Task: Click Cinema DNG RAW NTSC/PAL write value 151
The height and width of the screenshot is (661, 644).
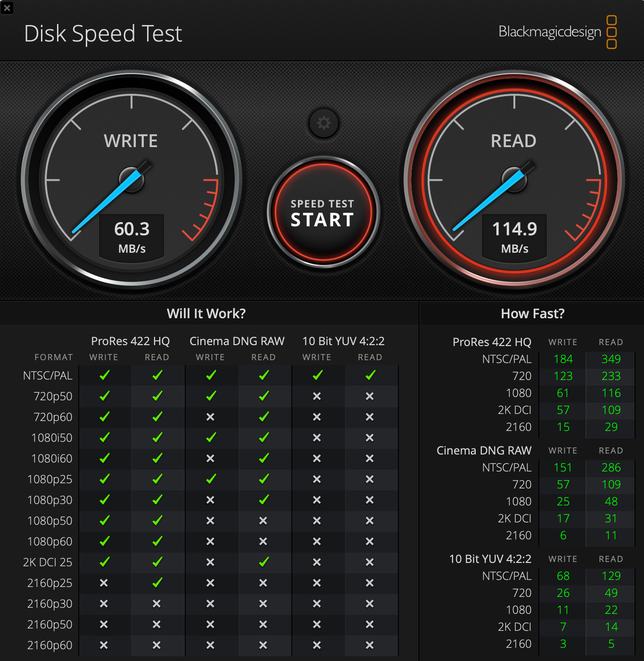Action: 563,468
